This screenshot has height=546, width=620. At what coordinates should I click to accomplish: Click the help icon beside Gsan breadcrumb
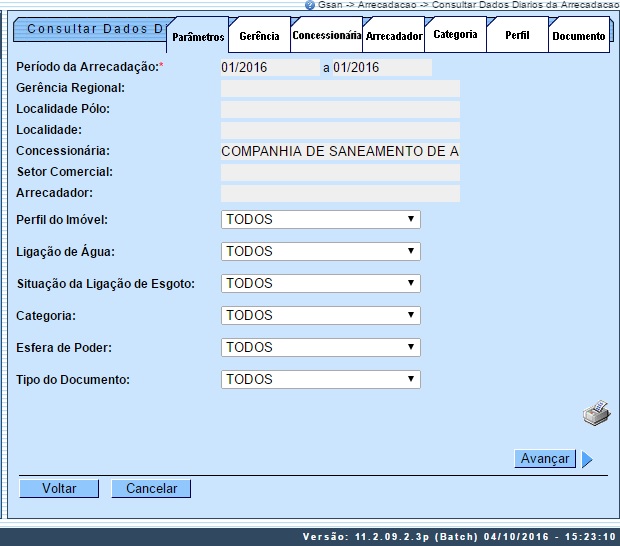point(310,5)
